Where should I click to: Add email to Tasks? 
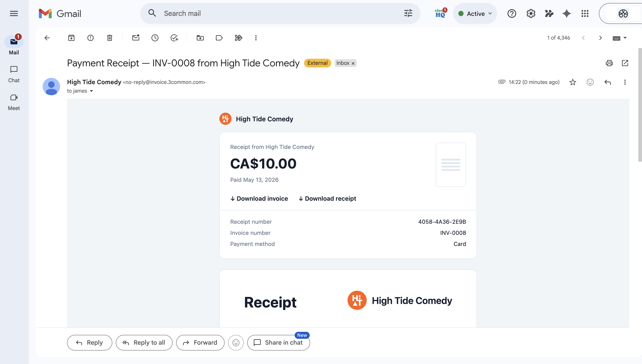174,38
